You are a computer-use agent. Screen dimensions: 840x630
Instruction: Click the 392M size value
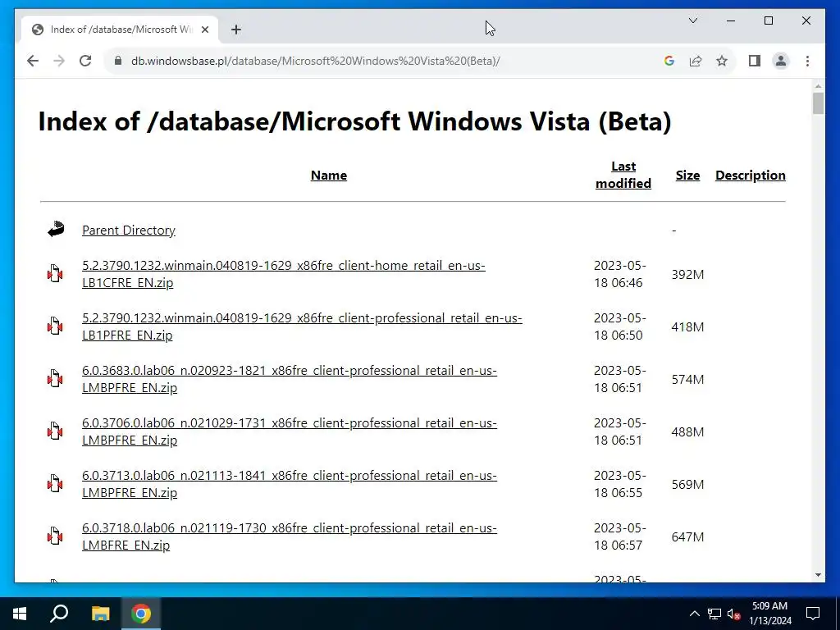687,274
